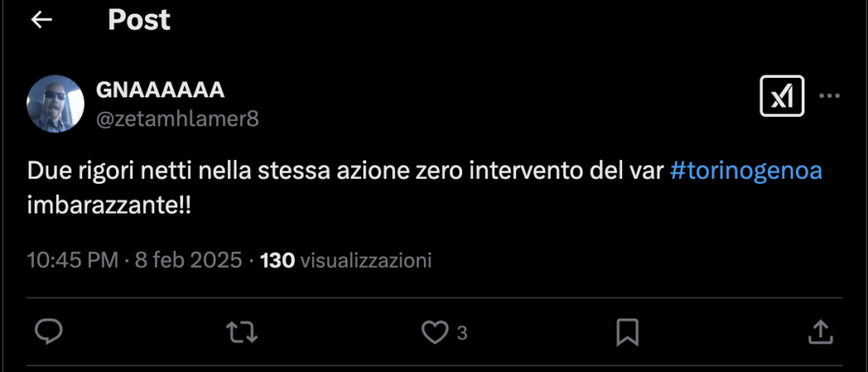
Task: Click the 10:45 PM timestamp
Action: tap(73, 259)
